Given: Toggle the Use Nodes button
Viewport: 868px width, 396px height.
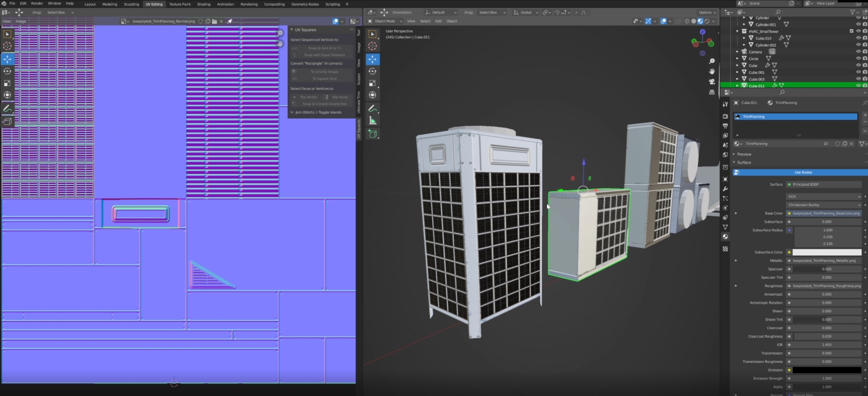Looking at the screenshot, I should (x=803, y=172).
